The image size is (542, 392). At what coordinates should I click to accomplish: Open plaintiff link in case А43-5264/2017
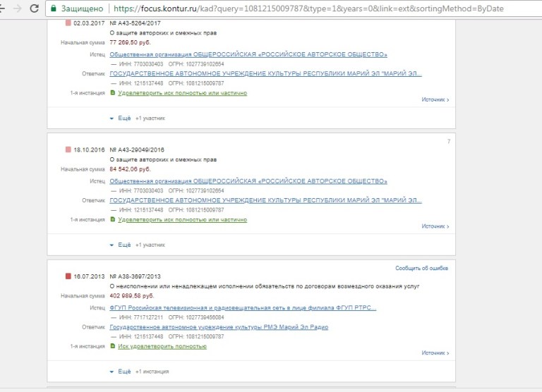point(248,54)
